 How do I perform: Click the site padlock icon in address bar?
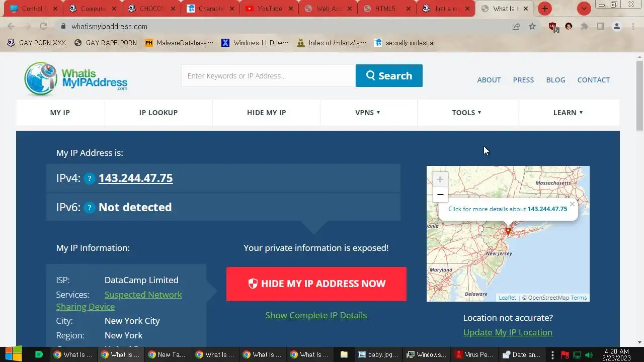(x=63, y=27)
